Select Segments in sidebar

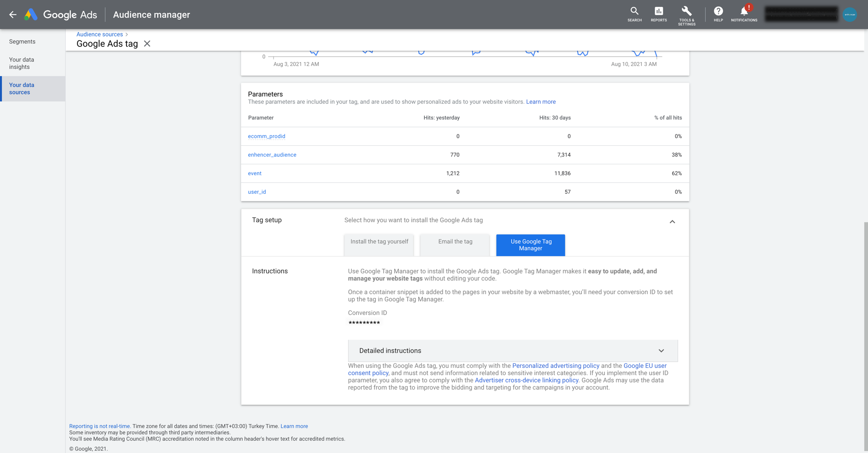point(22,42)
